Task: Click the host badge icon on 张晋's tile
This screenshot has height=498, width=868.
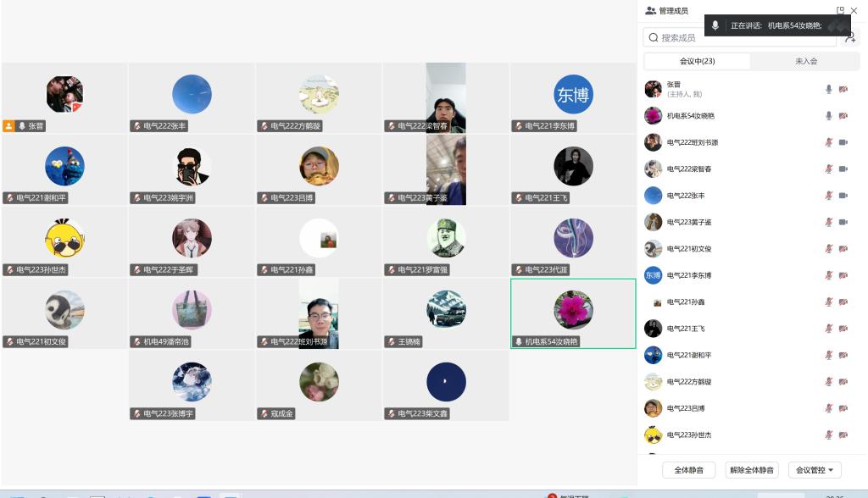Action: [x=9, y=125]
